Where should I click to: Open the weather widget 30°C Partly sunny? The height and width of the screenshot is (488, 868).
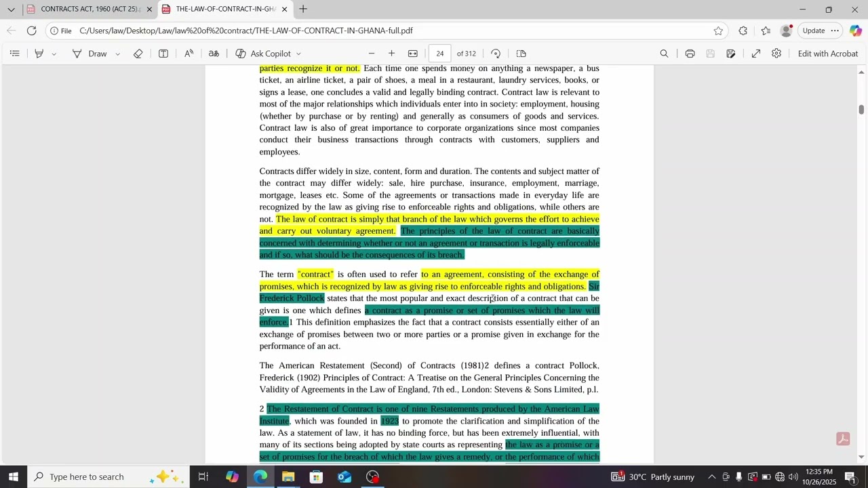(x=653, y=476)
